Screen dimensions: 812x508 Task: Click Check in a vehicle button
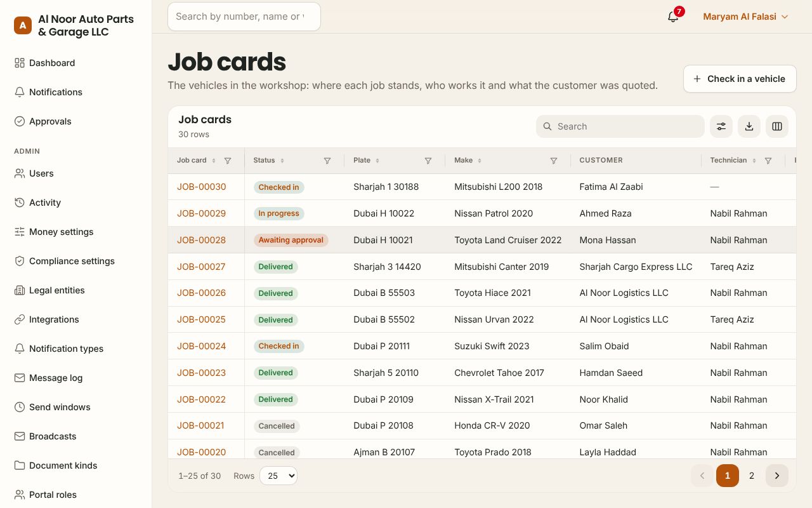click(740, 79)
